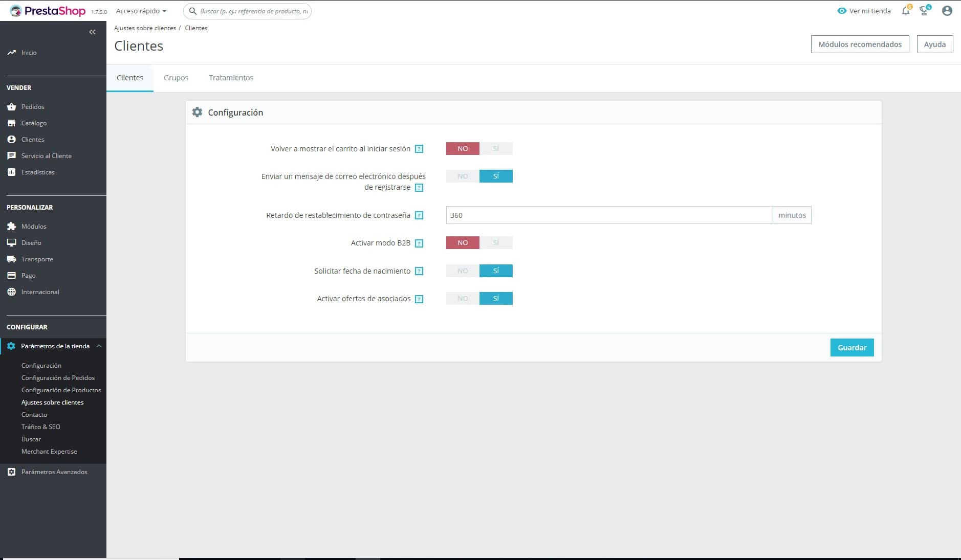The height and width of the screenshot is (560, 961).
Task: Disable Activar ofertas de asociados with NO
Action: pos(463,299)
